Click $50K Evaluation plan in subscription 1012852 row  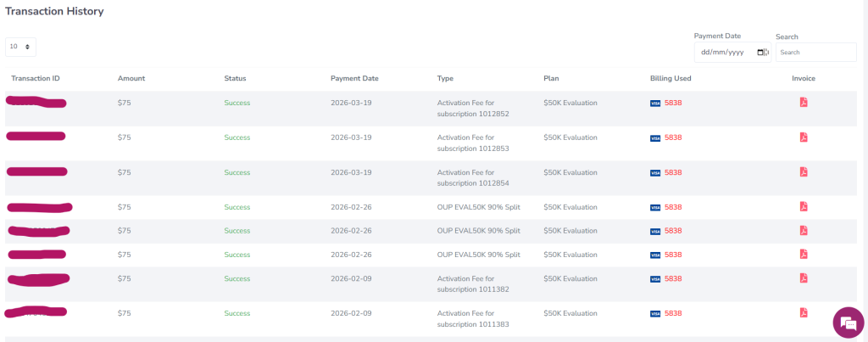click(570, 103)
